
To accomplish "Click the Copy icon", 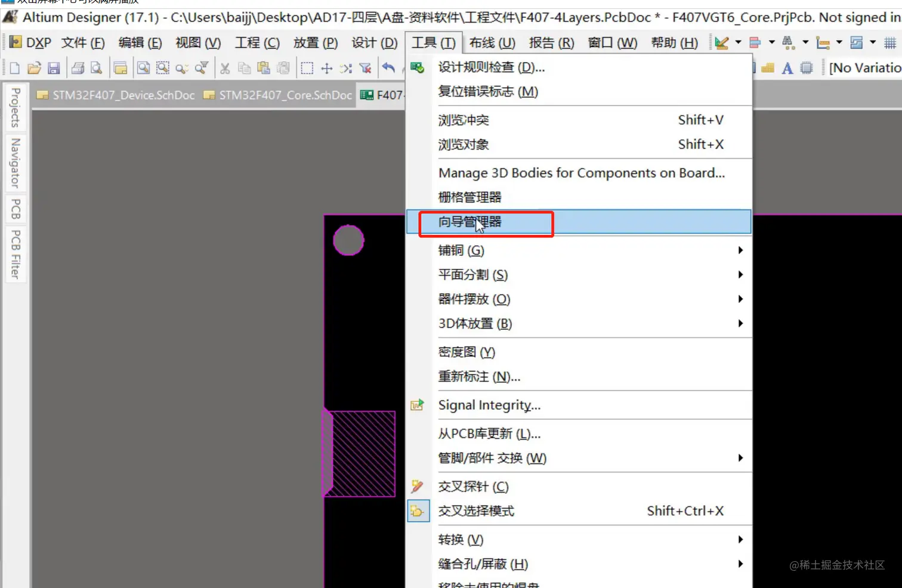I will 244,69.
